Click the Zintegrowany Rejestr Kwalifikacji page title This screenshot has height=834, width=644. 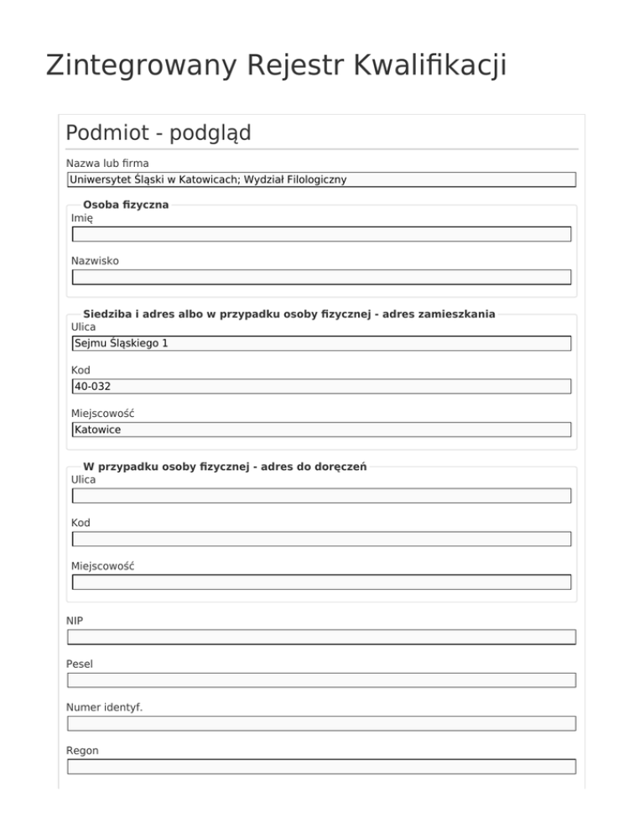[x=276, y=65]
